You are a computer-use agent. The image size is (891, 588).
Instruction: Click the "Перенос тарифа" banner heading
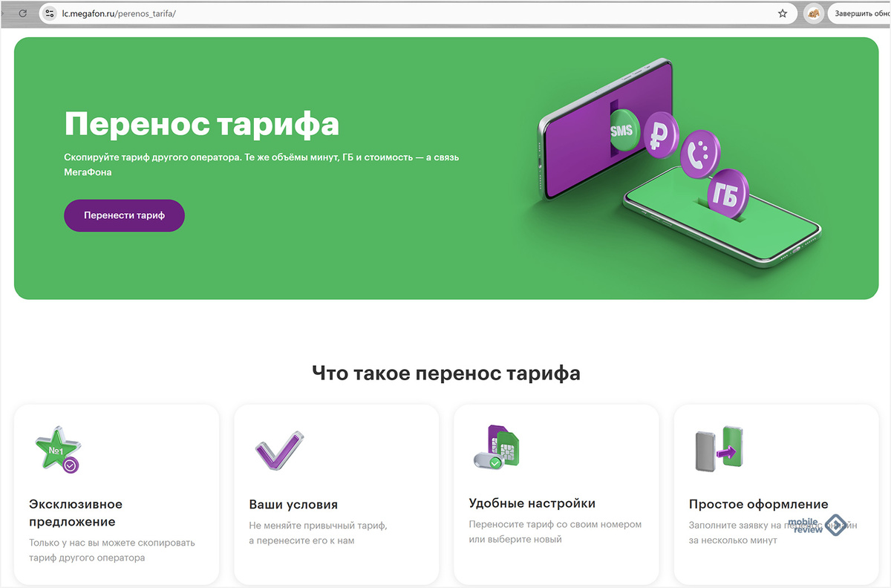[202, 124]
